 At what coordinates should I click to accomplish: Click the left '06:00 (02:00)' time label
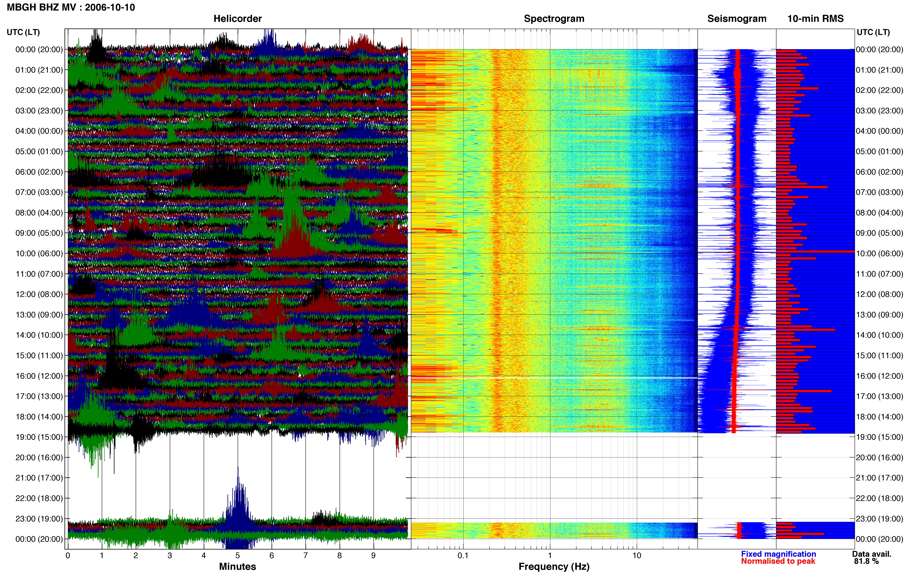(39, 172)
